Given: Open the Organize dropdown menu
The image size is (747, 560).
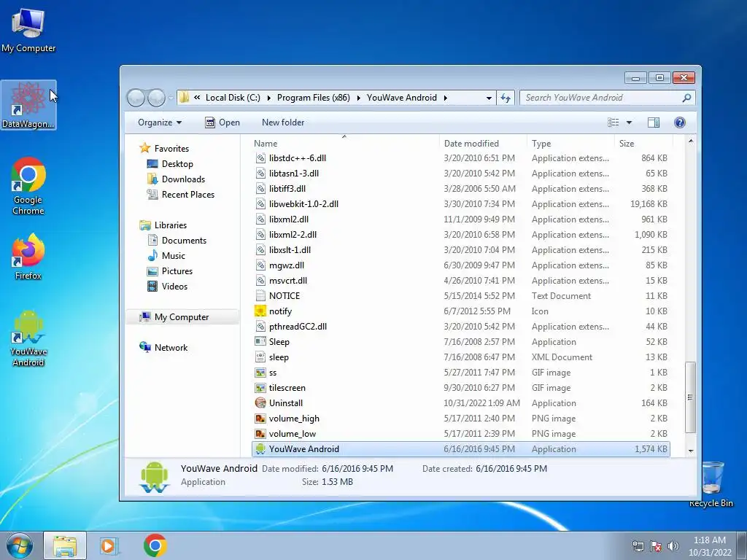Looking at the screenshot, I should tap(160, 122).
